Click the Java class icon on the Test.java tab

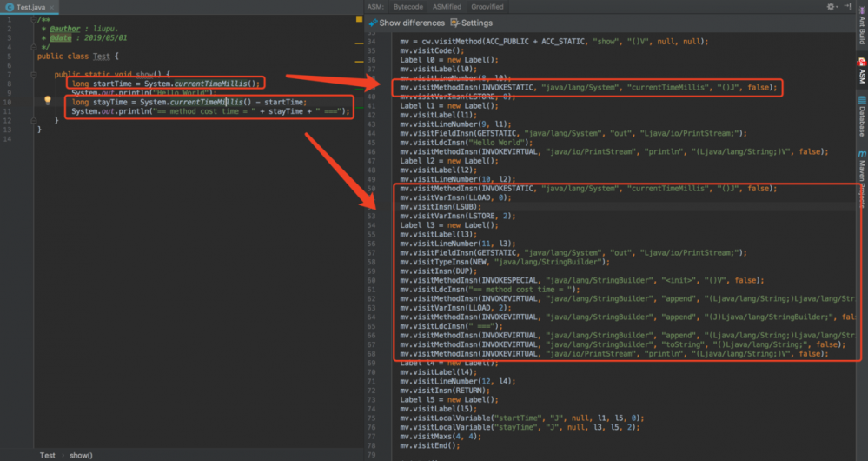[x=10, y=7]
